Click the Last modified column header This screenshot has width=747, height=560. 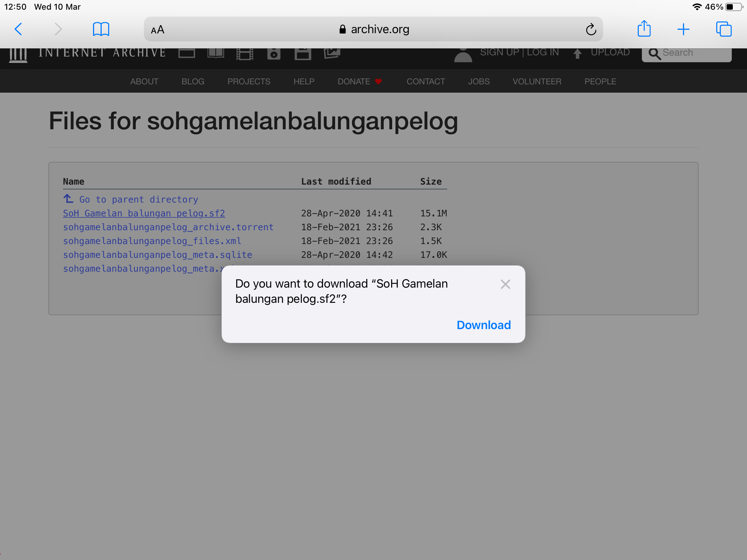[x=336, y=181]
